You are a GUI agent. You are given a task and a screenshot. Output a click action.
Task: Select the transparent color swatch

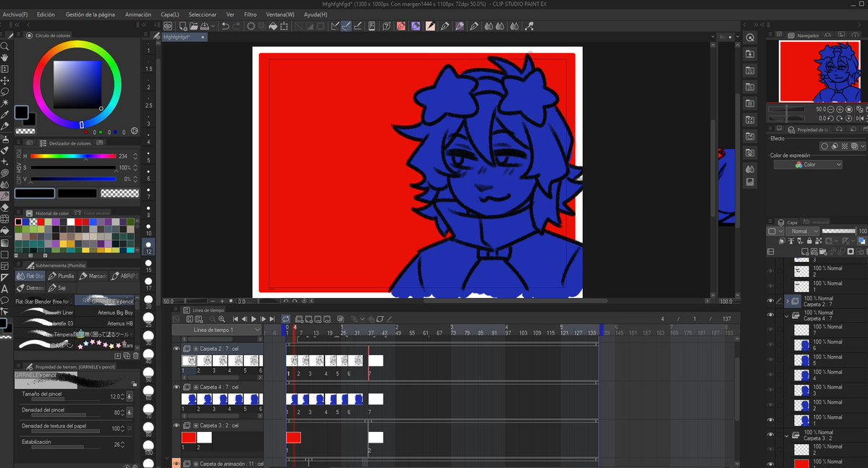(x=119, y=193)
